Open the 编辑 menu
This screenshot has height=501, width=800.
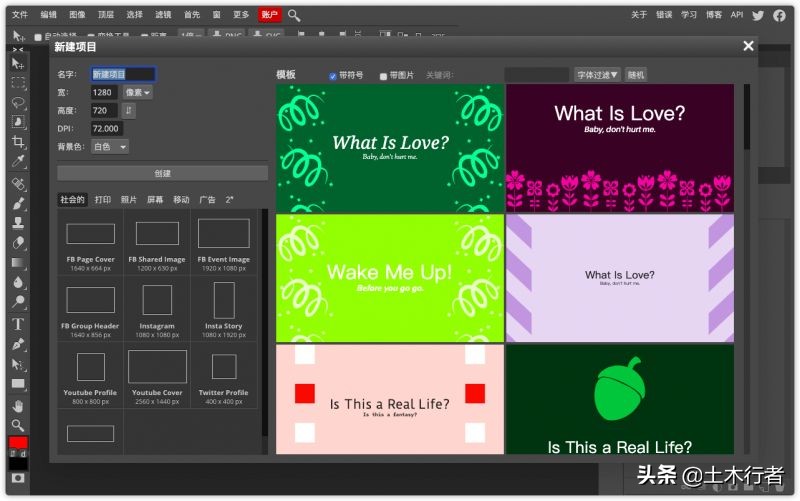[x=48, y=14]
